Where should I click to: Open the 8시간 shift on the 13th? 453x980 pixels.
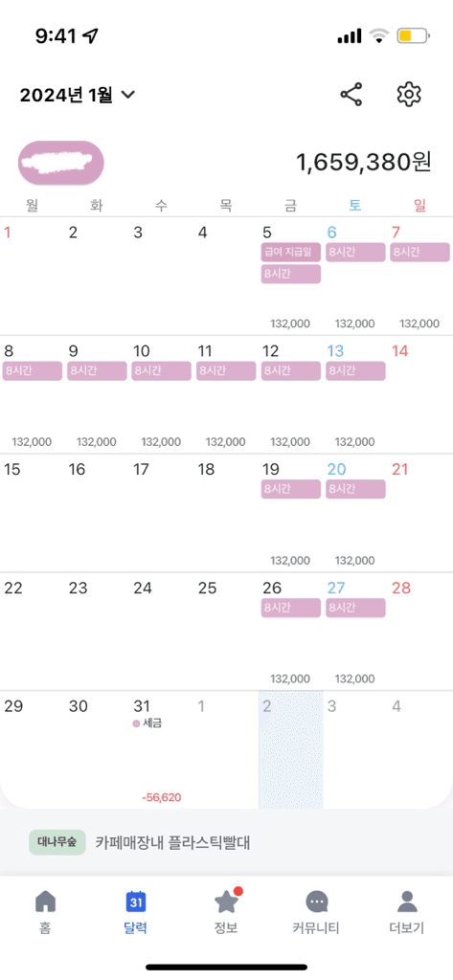(355, 370)
